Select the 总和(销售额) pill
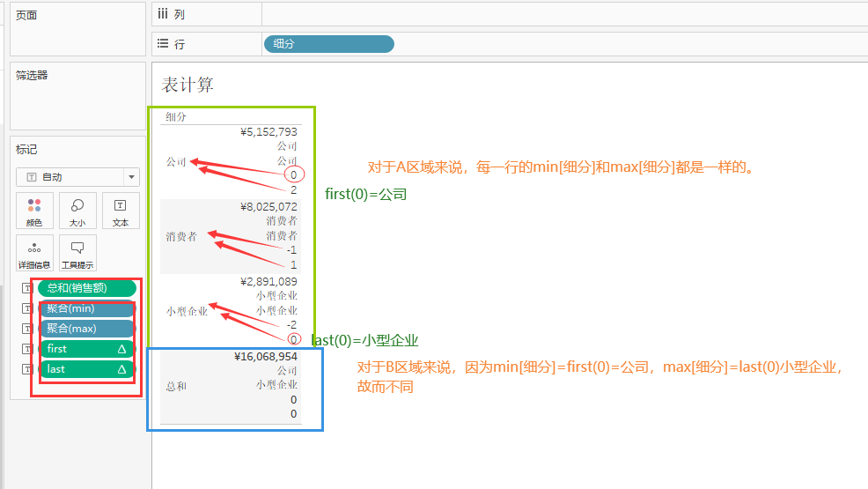Screen dimensions: 868x489 [x=87, y=288]
